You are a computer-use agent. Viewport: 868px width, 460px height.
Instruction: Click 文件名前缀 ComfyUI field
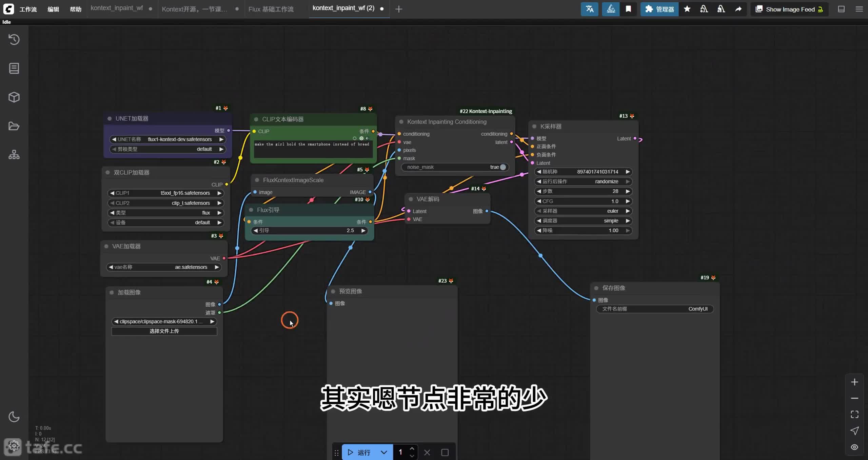(655, 309)
